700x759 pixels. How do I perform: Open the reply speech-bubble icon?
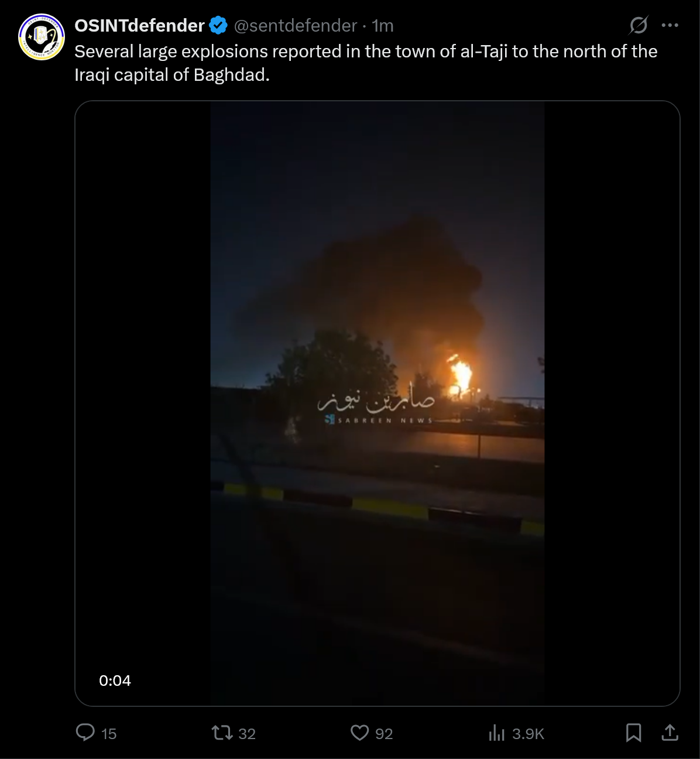point(85,733)
